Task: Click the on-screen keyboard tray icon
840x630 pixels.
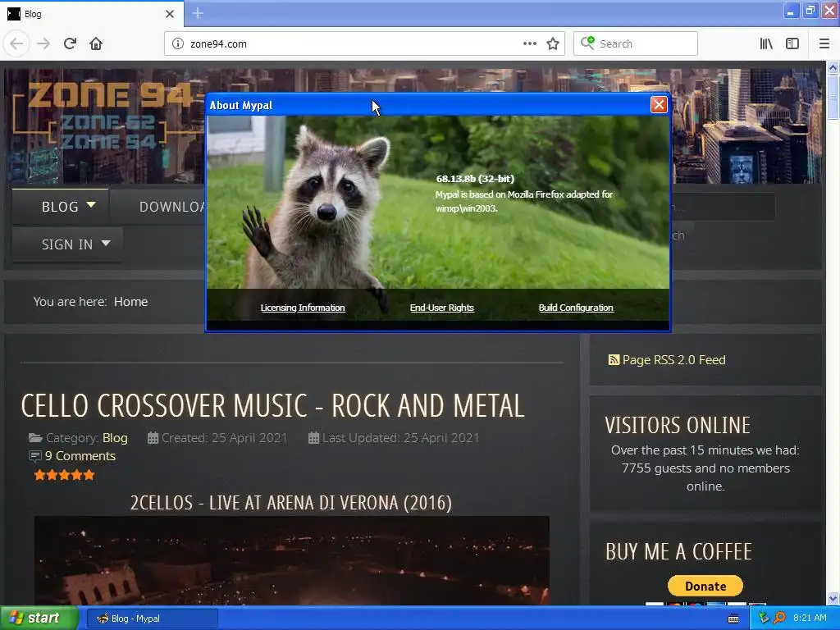Action: (733, 619)
